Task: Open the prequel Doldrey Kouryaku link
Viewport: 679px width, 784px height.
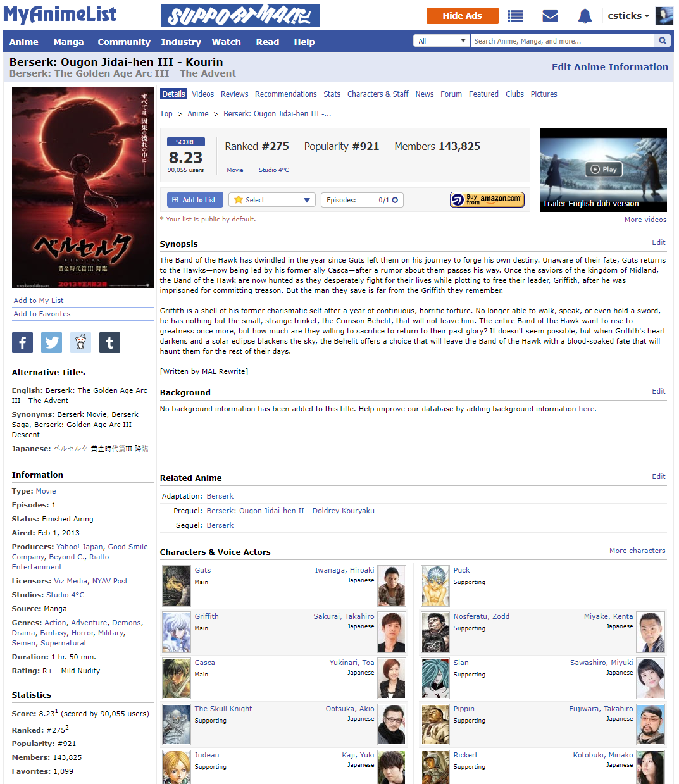Action: [x=290, y=511]
